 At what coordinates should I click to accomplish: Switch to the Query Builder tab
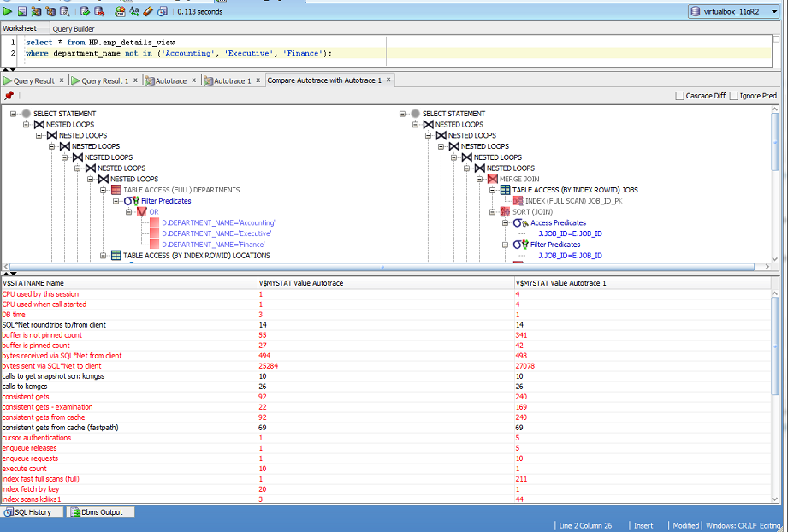pos(74,28)
